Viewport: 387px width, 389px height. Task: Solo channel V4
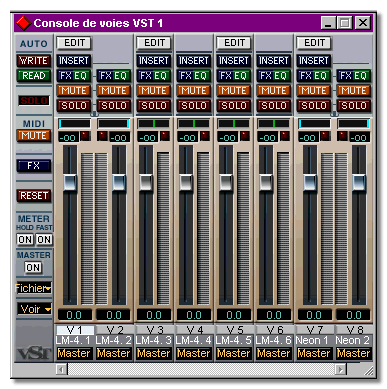click(194, 106)
